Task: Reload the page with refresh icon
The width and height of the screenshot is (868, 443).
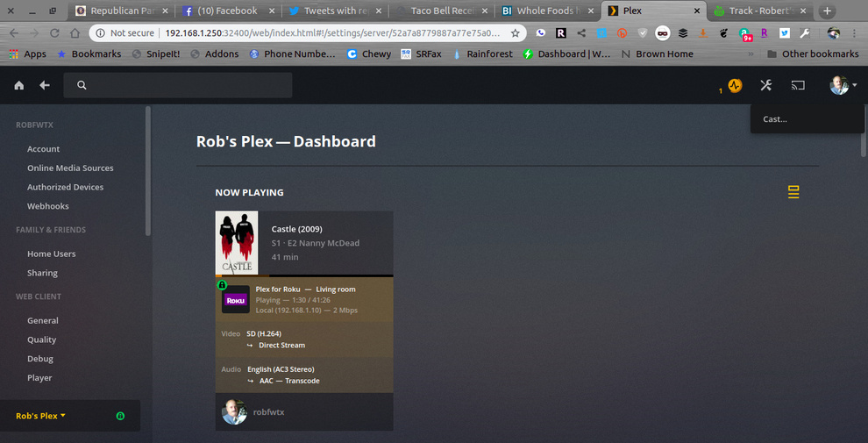Action: (x=54, y=32)
